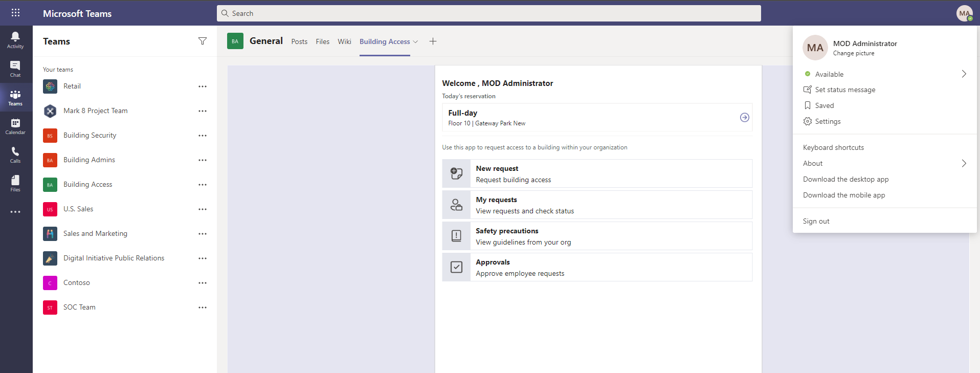
Task: Expand the Building Access tab dropdown chevron
Action: coord(415,42)
